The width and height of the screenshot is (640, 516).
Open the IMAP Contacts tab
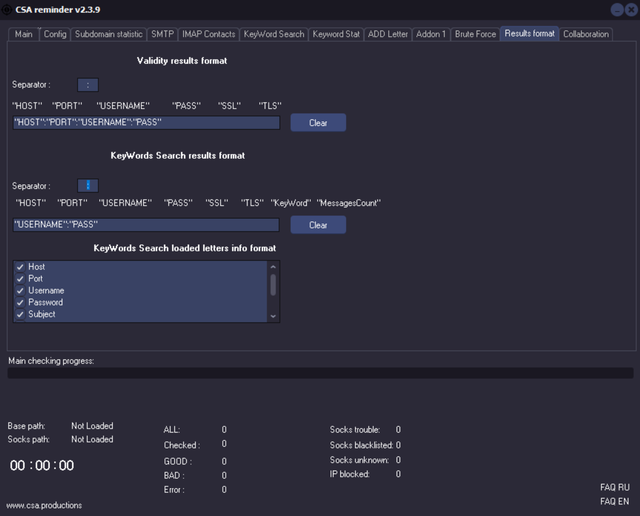coord(209,34)
